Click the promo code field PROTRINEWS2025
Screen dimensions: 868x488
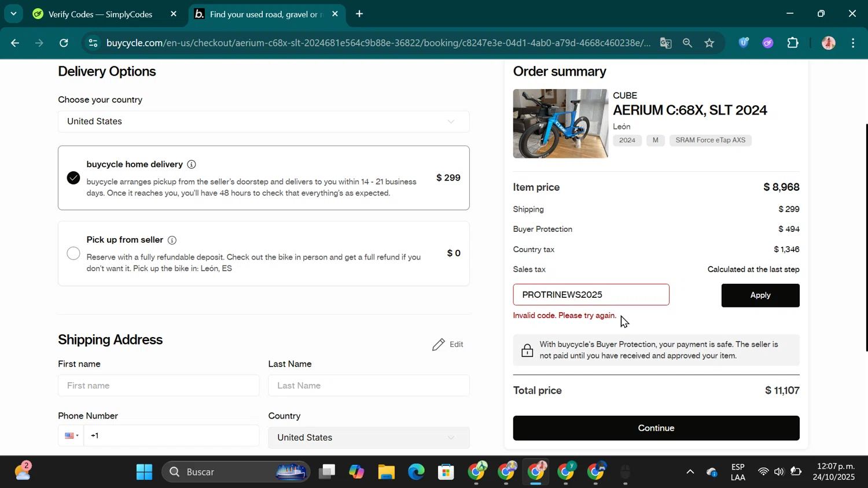pyautogui.click(x=591, y=295)
